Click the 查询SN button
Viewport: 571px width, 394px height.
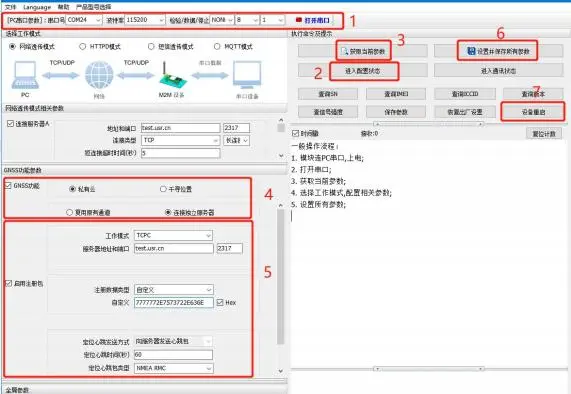pos(328,94)
